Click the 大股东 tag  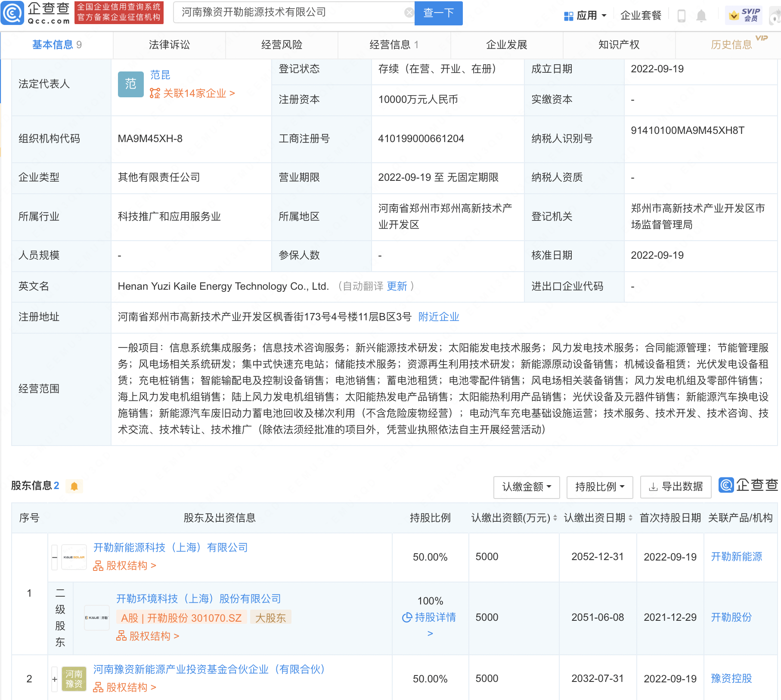point(270,618)
